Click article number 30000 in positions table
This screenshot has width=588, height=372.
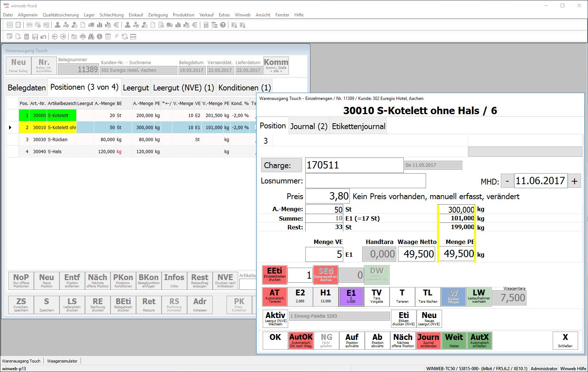[x=39, y=115]
